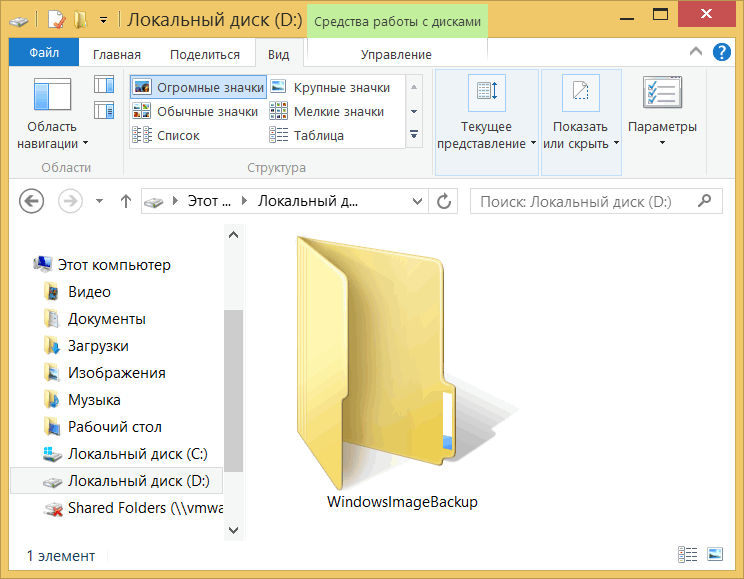Maximize the Explorer window
The image size is (744, 579).
coord(660,15)
